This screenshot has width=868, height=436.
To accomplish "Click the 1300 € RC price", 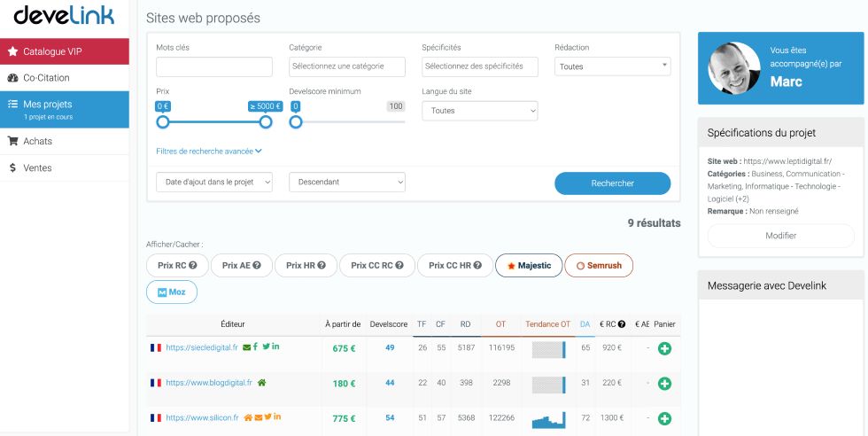I will tap(612, 417).
